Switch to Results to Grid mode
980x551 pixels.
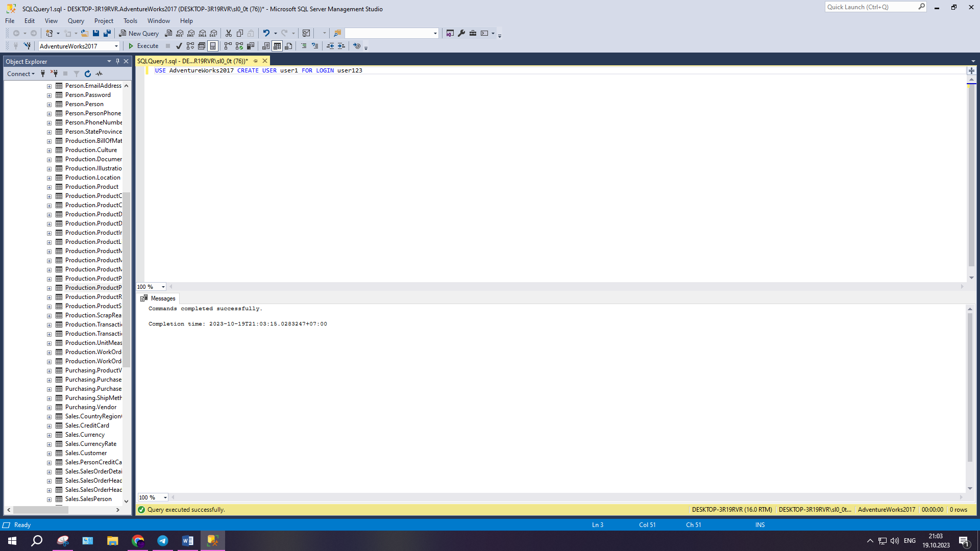pos(277,46)
